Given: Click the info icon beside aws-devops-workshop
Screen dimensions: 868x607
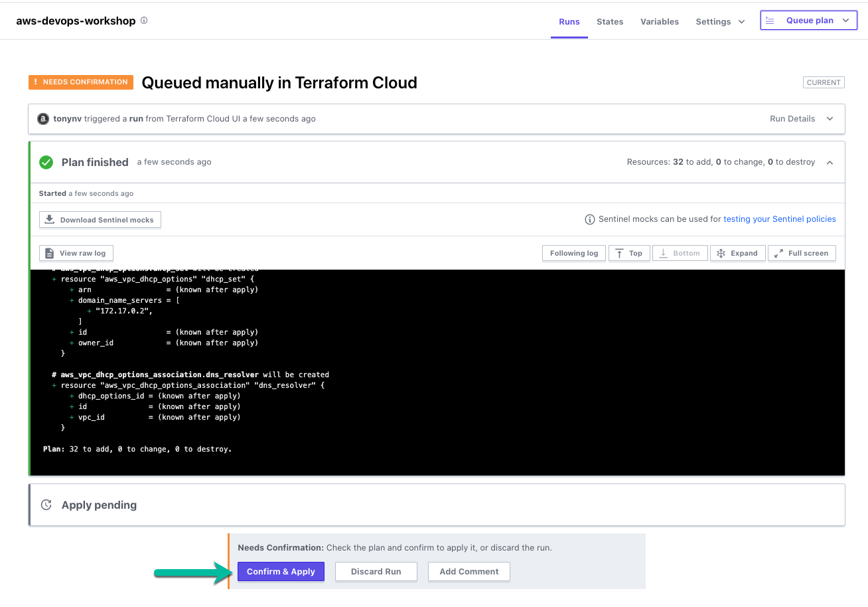Looking at the screenshot, I should (144, 21).
